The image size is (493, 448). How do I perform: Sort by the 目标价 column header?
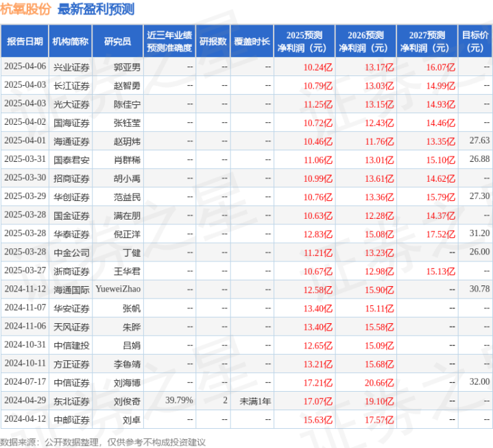(x=475, y=42)
